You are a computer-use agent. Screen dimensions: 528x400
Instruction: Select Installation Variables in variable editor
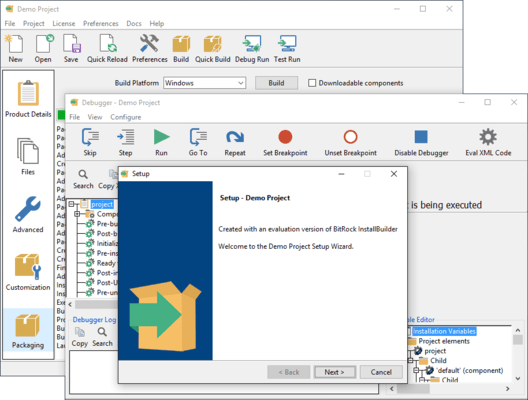point(444,331)
